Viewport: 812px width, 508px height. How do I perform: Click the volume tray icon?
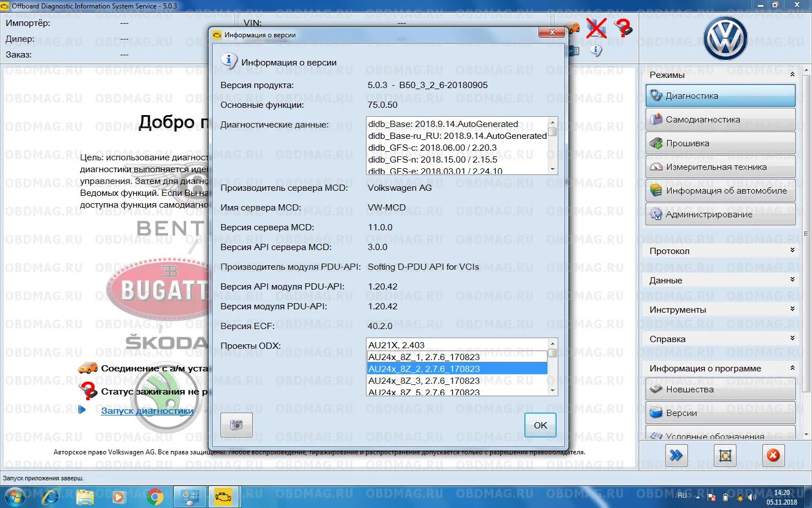pos(752,497)
